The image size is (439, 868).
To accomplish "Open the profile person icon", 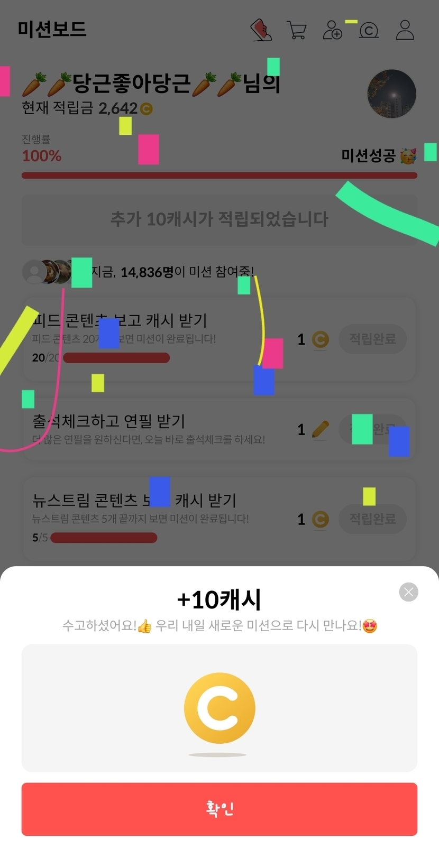I will [x=405, y=30].
